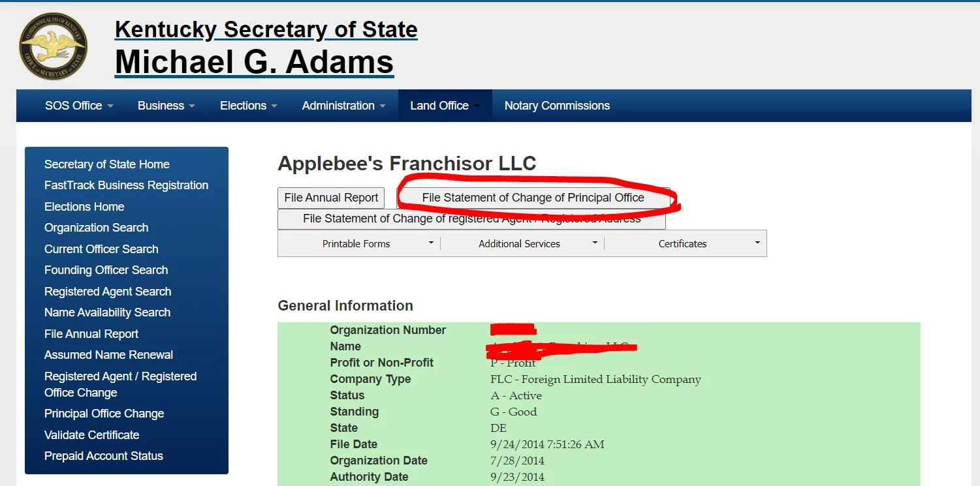Open the Additional Services dropdown
The image size is (980, 486).
522,243
